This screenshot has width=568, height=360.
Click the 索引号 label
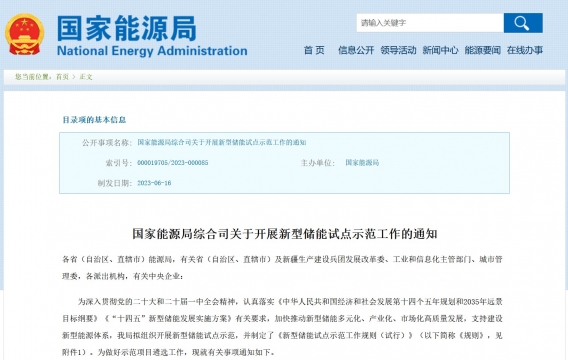118,163
